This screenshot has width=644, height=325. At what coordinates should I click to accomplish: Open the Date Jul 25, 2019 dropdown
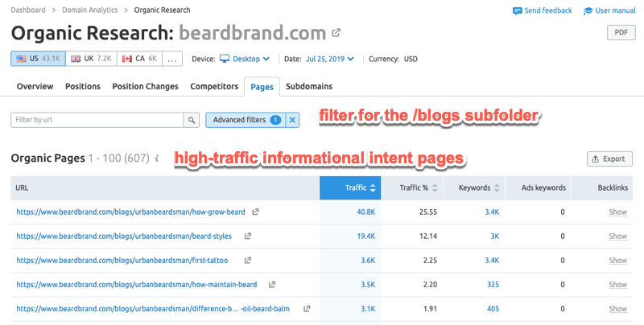(x=330, y=59)
